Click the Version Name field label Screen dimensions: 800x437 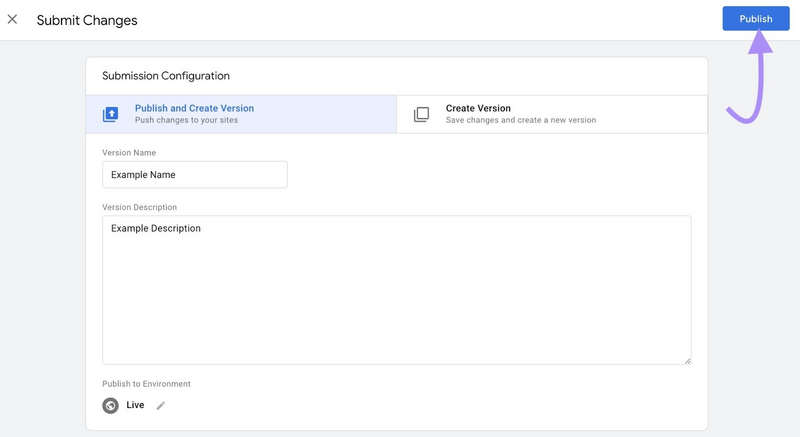click(129, 153)
